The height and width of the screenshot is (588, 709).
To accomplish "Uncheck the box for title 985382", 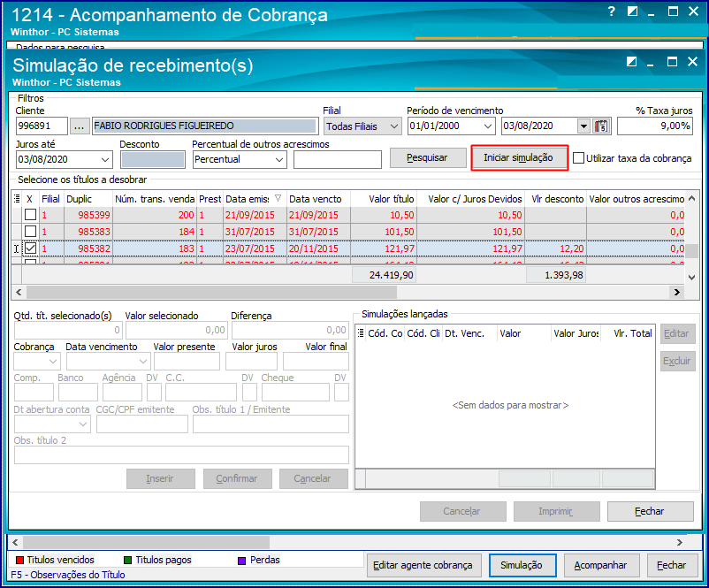I will (30, 248).
